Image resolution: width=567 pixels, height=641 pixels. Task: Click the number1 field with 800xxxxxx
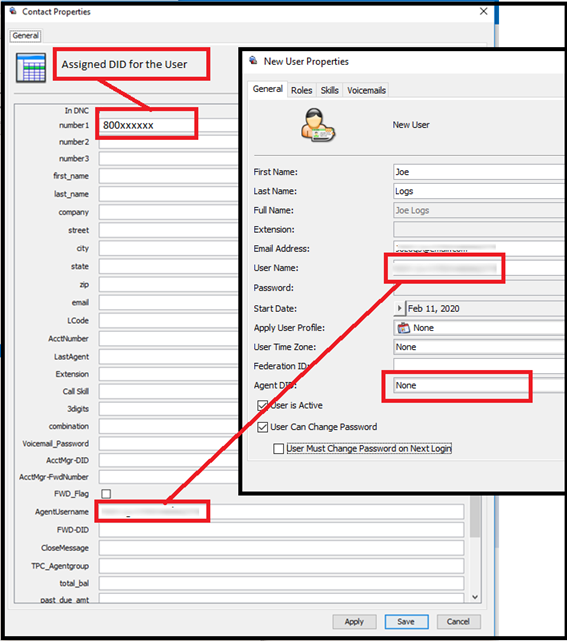pyautogui.click(x=168, y=125)
